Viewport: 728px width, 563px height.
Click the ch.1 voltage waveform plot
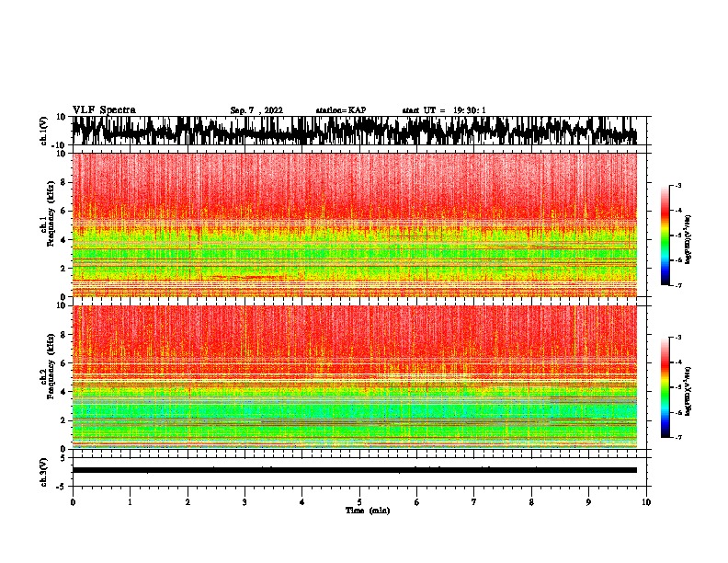(354, 131)
